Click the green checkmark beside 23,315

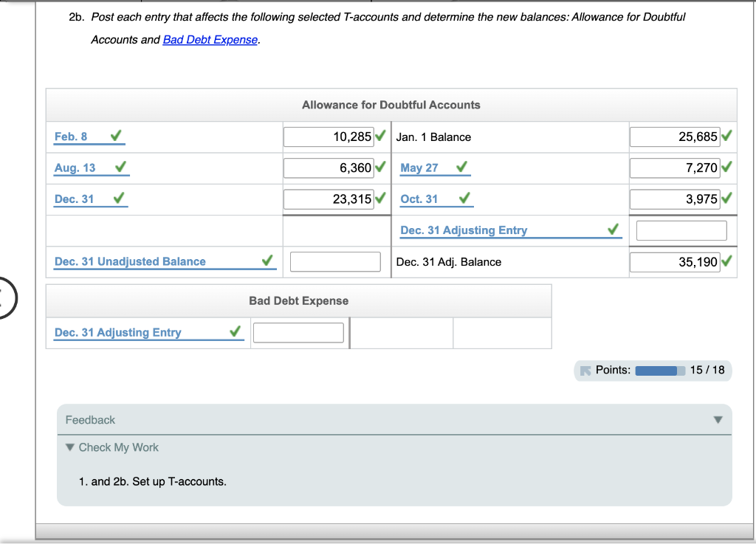[x=380, y=198]
